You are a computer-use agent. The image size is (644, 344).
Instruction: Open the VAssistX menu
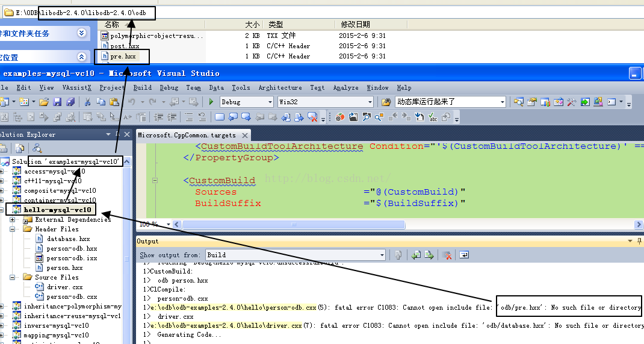pos(76,87)
